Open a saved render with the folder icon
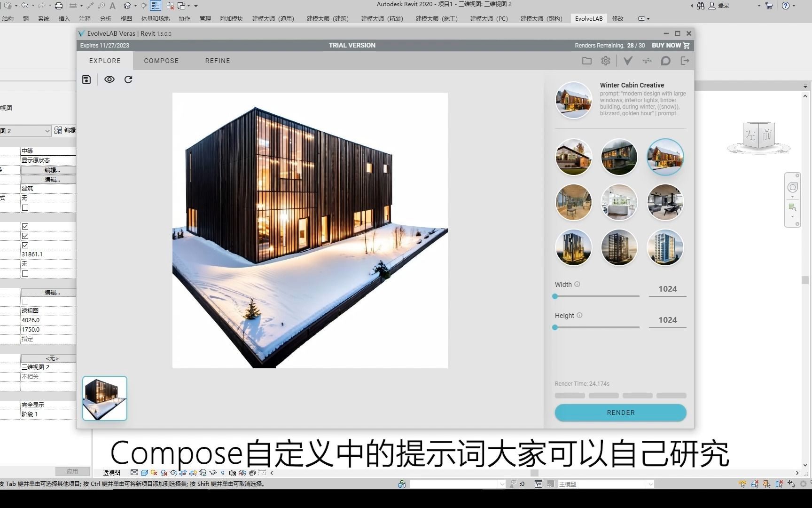This screenshot has width=812, height=508. click(x=586, y=61)
